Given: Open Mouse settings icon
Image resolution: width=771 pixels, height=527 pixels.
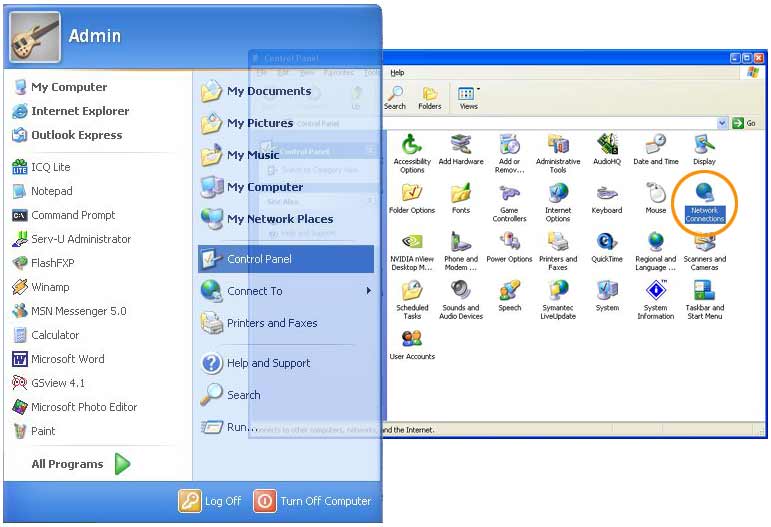Looking at the screenshot, I should (656, 198).
